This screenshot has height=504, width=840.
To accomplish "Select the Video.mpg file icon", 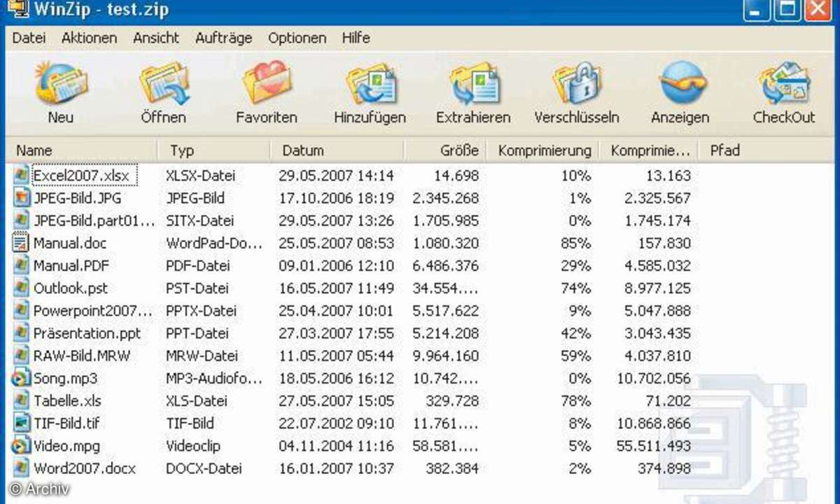I will 21,445.
